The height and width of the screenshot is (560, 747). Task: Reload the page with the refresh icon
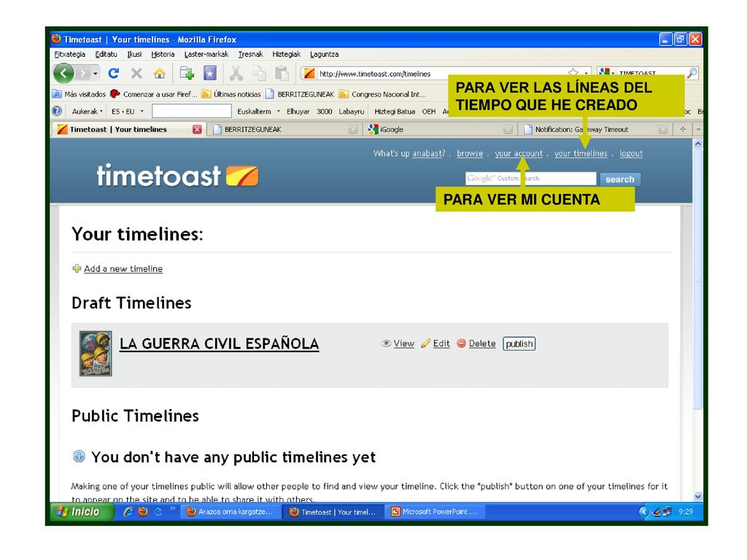[x=113, y=74]
